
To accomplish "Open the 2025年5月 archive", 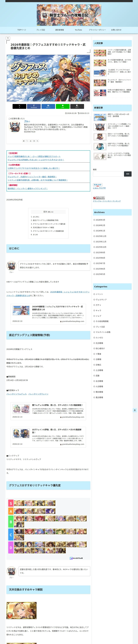I will [100, 274].
